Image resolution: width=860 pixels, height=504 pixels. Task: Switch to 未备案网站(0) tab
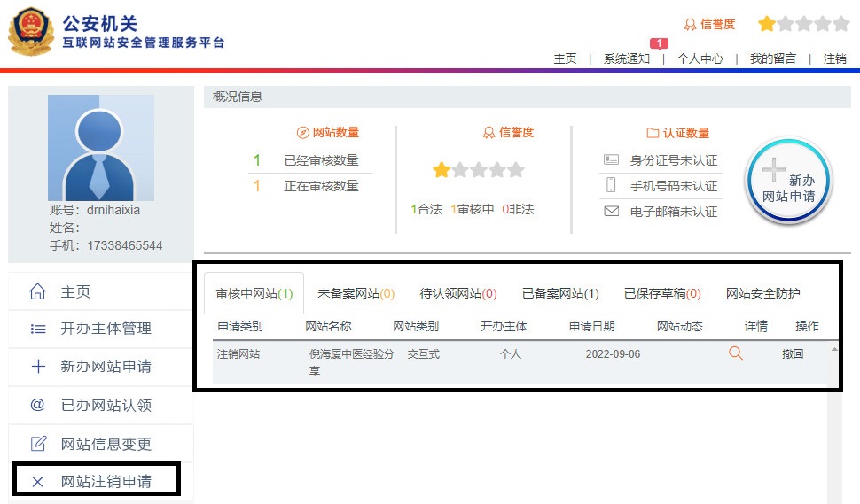coord(356,294)
